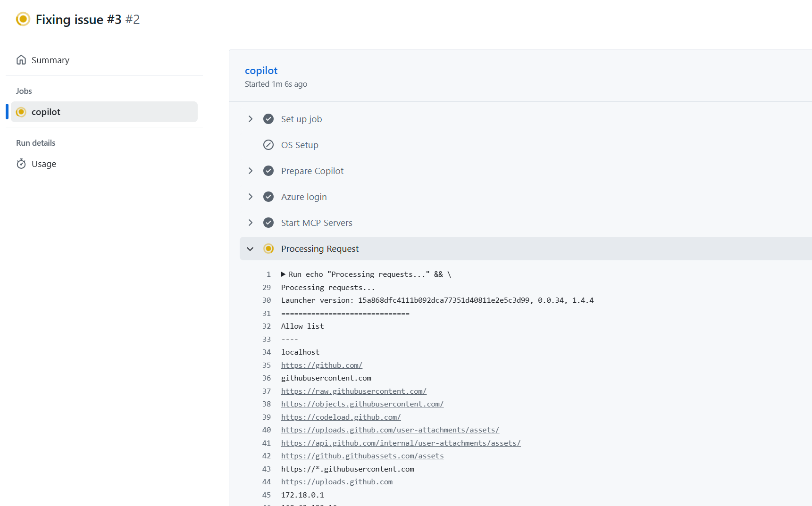Viewport: 812px width, 506px height.
Task: Collapse the Processing Request step
Action: pyautogui.click(x=250, y=249)
